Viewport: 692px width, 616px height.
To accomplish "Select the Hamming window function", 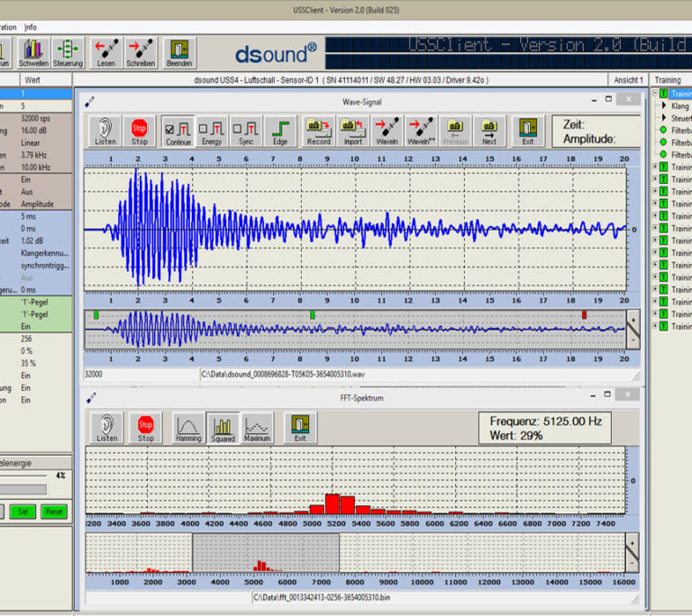I will click(x=188, y=428).
